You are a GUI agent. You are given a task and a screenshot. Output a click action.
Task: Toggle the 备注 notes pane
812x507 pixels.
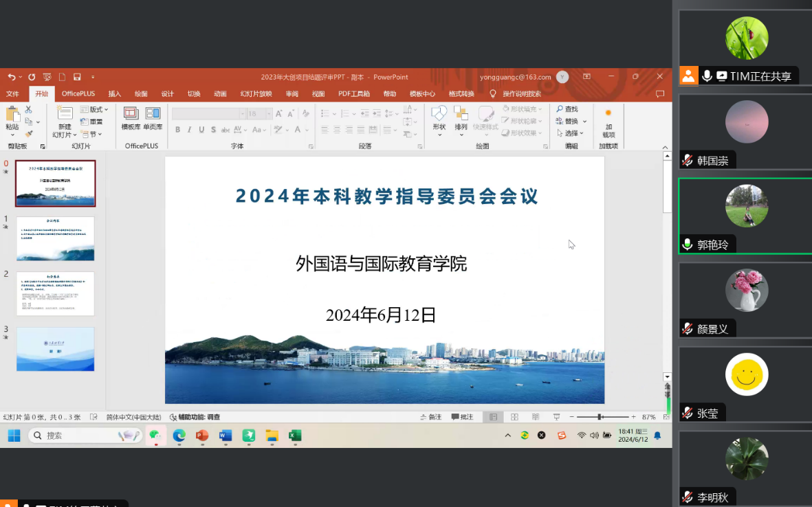click(x=430, y=417)
